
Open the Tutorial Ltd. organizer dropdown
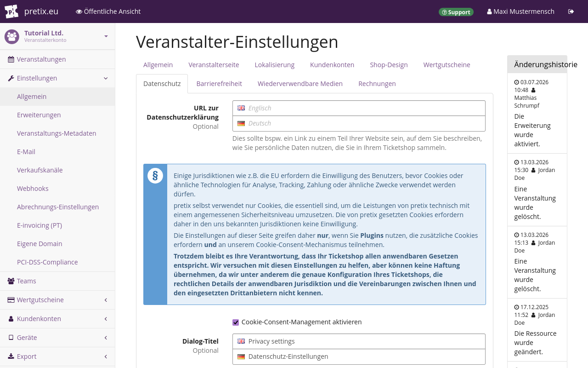pyautogui.click(x=106, y=36)
